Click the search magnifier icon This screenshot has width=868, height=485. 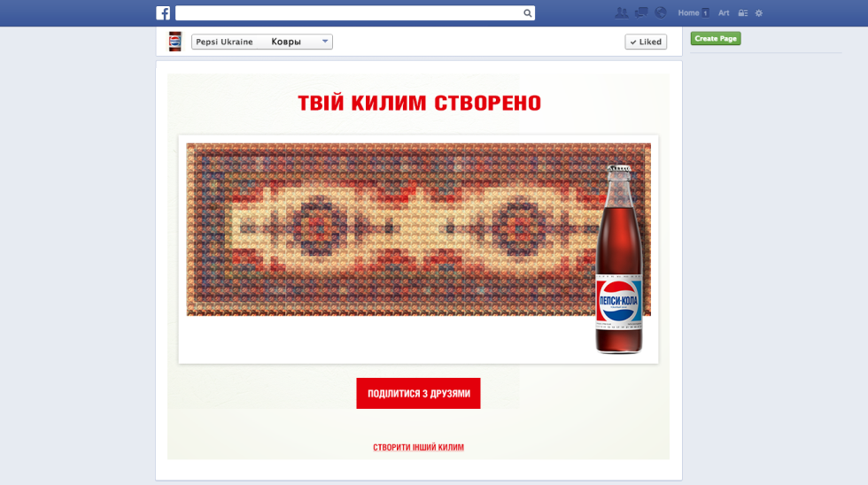[528, 13]
